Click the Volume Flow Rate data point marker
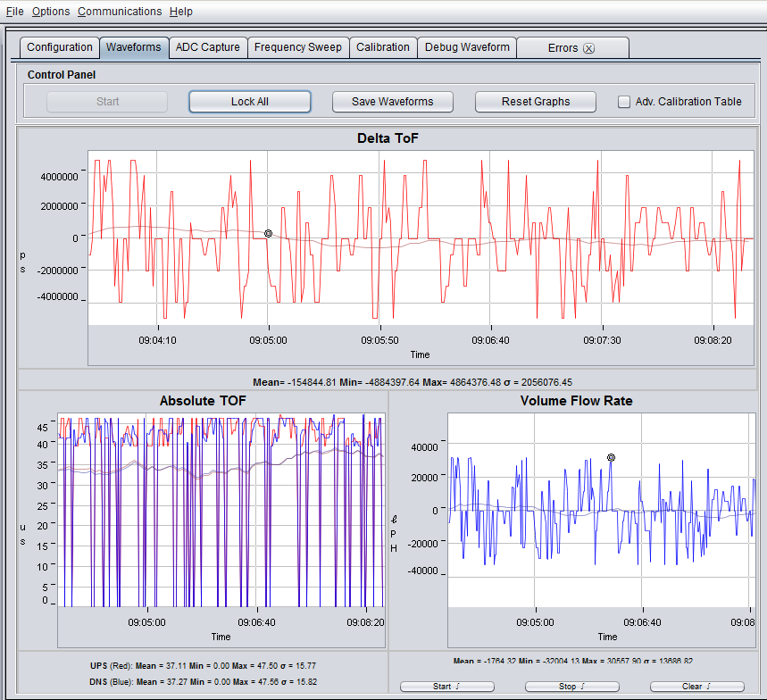 [x=611, y=457]
